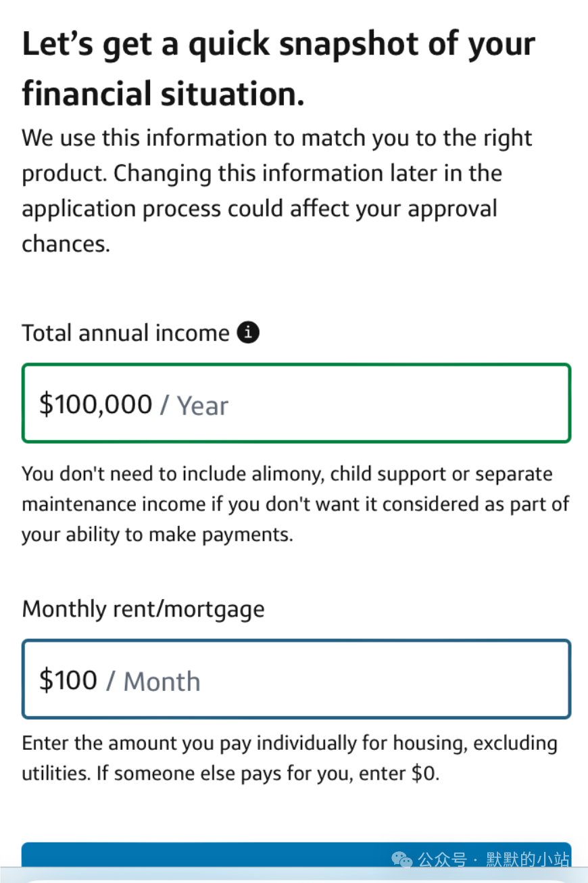Click the "enter $0" instruction line

230,774
